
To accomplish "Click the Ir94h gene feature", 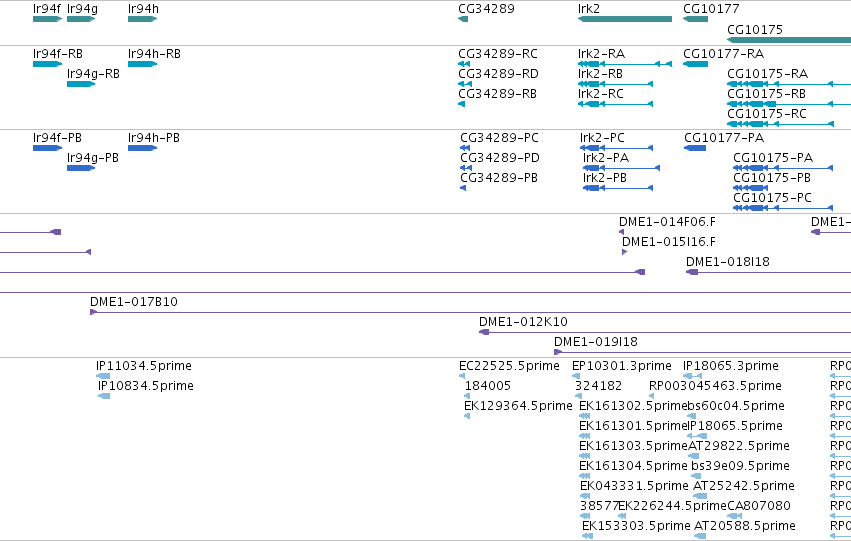I will pos(142,19).
